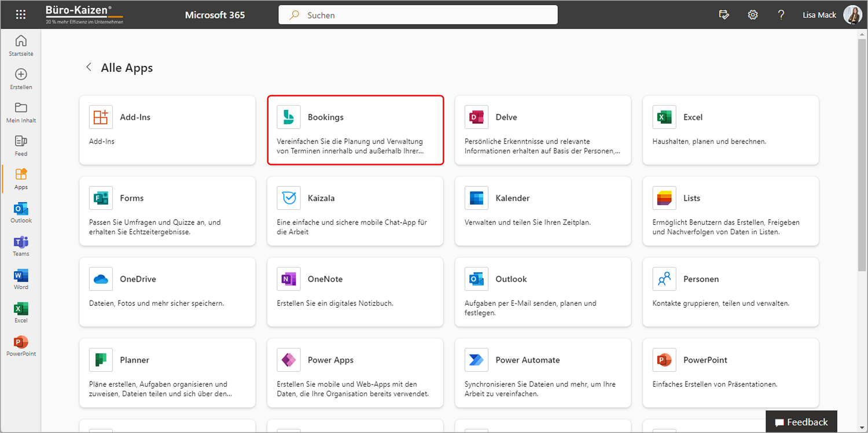Open the Outlook tile icon
868x433 pixels.
coord(476,279)
